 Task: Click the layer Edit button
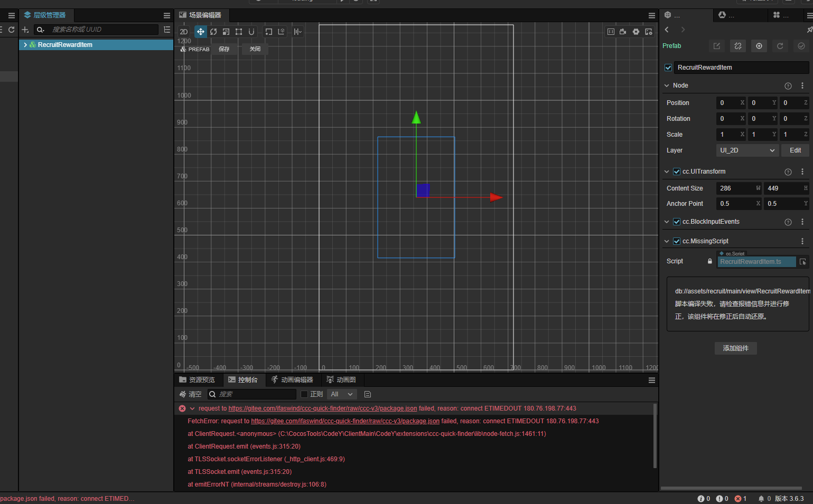(x=796, y=150)
